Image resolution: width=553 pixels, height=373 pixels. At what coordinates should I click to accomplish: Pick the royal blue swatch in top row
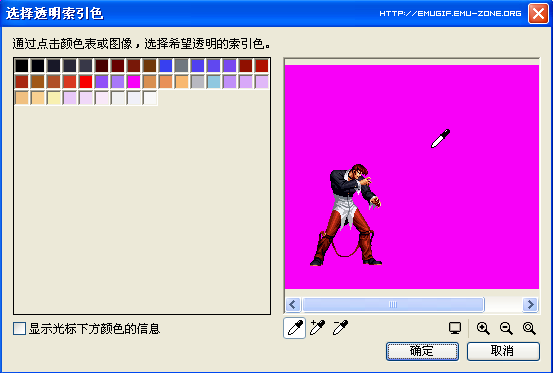(x=166, y=66)
